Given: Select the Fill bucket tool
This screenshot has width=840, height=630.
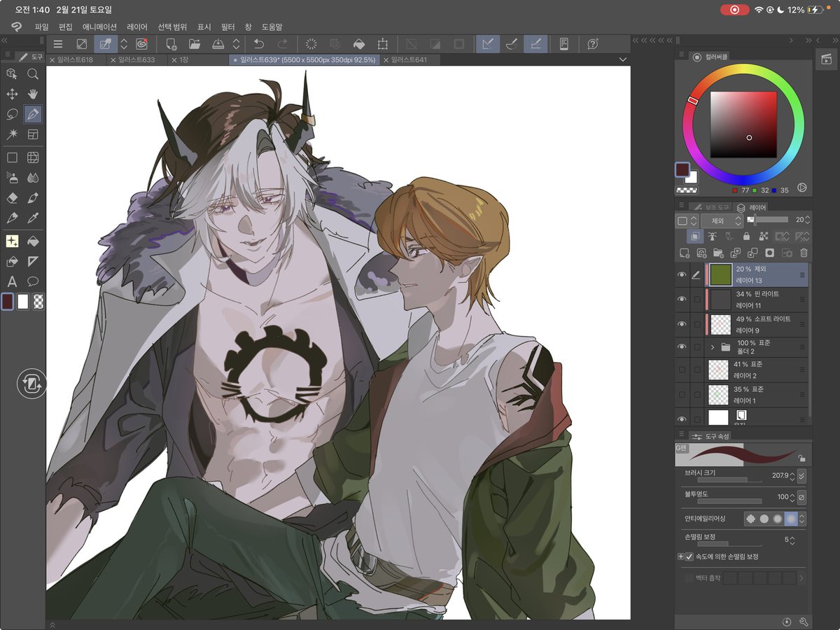Looking at the screenshot, I should (33, 241).
